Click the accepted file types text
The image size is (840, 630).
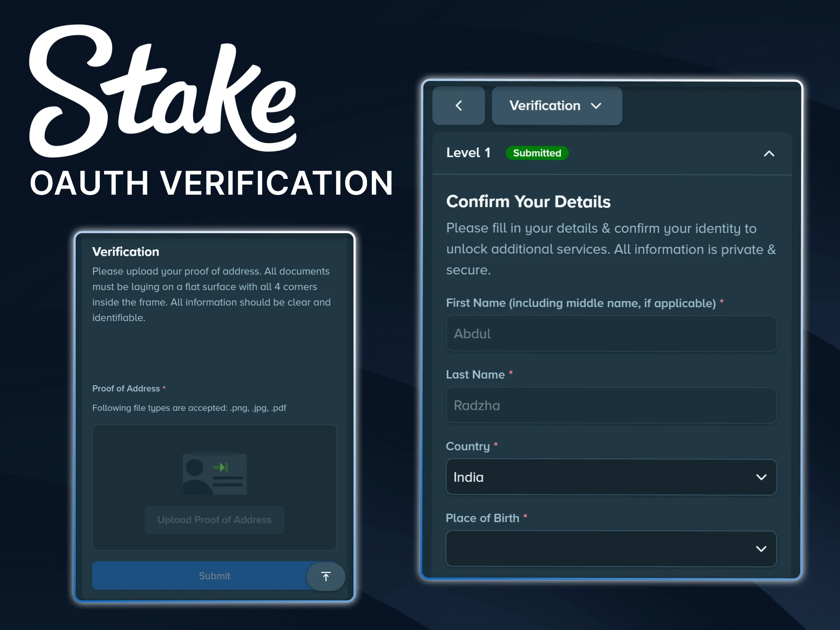(x=189, y=408)
